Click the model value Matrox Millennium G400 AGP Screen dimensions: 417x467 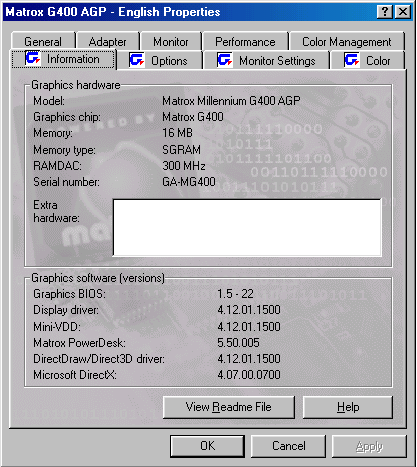click(x=231, y=101)
